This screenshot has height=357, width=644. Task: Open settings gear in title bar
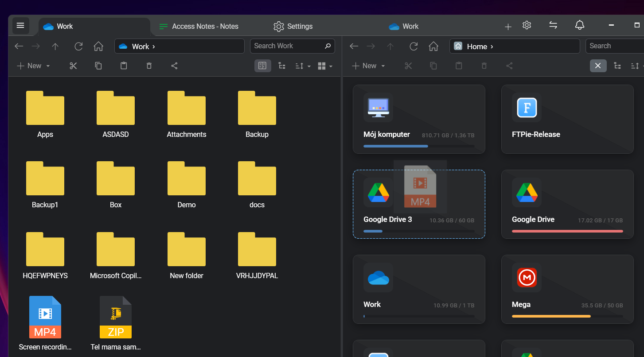point(527,25)
